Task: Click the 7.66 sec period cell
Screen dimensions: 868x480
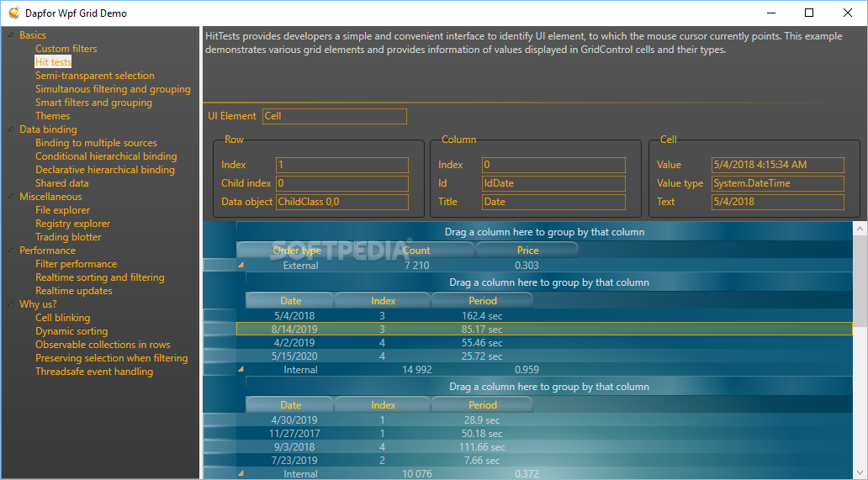Action: tap(482, 461)
